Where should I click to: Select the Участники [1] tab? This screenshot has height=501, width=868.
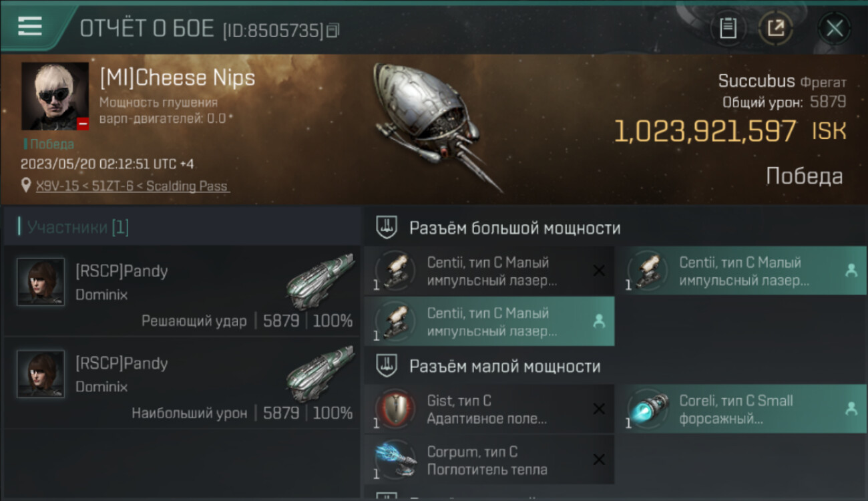[73, 227]
